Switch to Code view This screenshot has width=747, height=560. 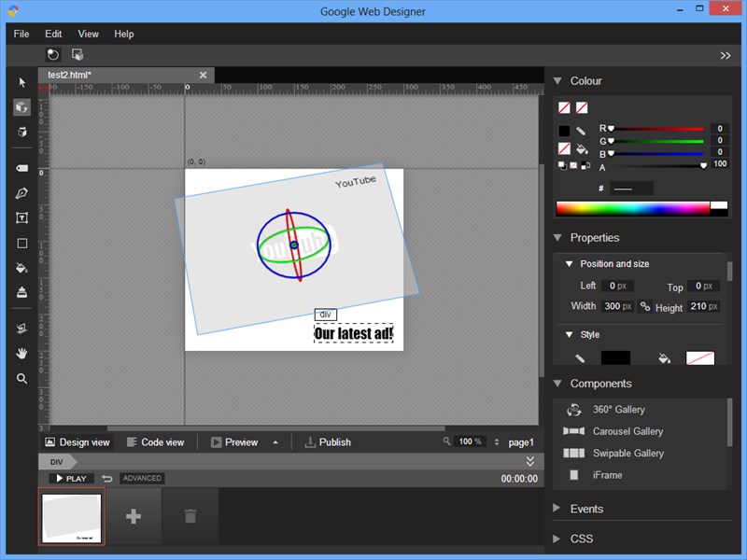tap(155, 442)
